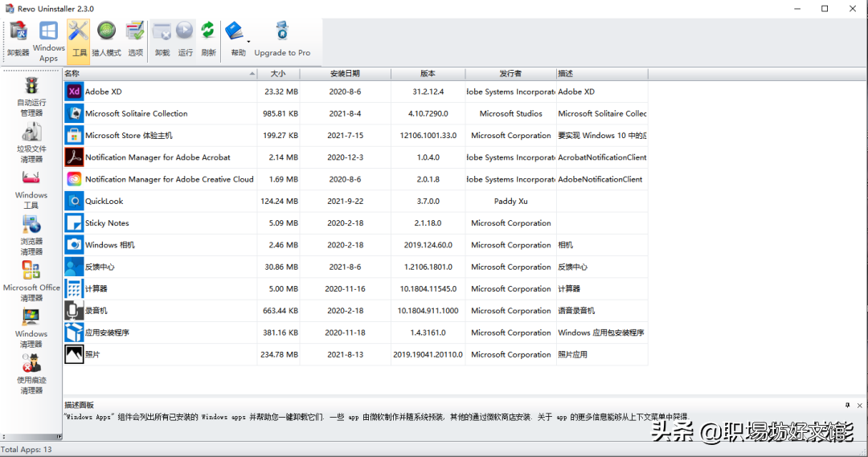
Task: Click the Uninstall (卸载) toolbar button
Action: point(162,39)
